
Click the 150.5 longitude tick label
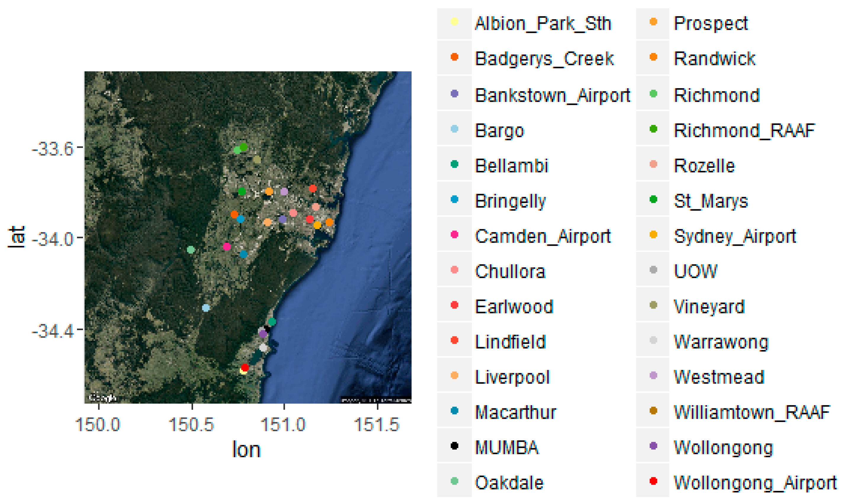point(191,425)
